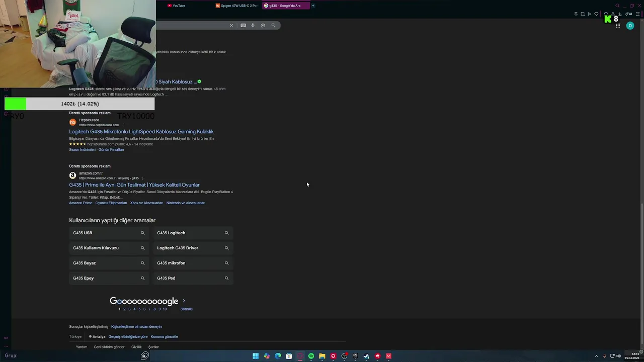
Task: Switch to the Spigen 47W USB-C tab
Action: click(236, 6)
